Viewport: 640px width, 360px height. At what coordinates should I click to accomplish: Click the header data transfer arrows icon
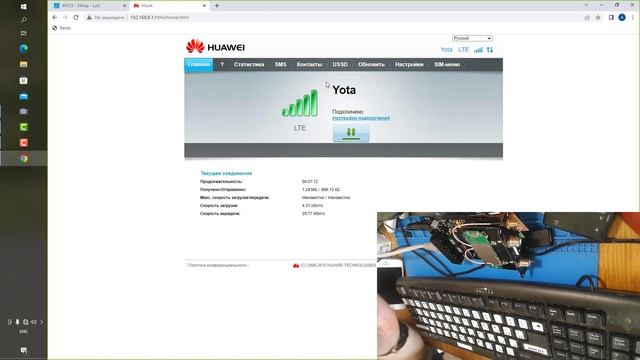(490, 50)
